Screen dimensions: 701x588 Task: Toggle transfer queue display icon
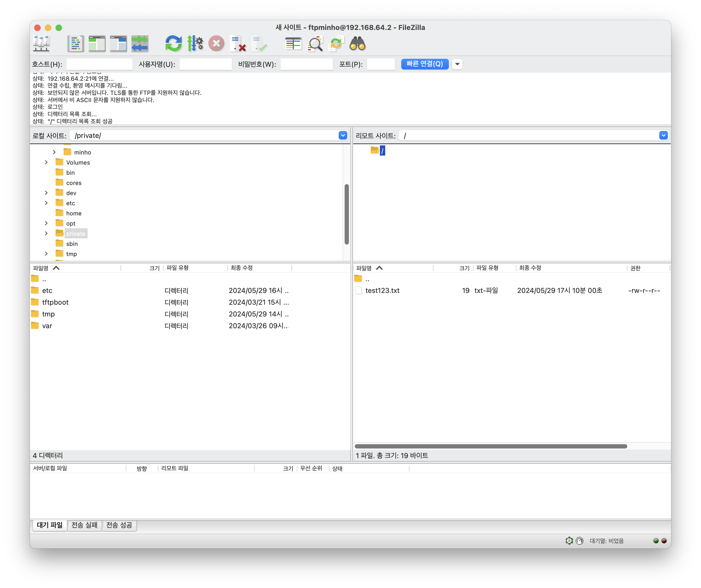[x=140, y=44]
